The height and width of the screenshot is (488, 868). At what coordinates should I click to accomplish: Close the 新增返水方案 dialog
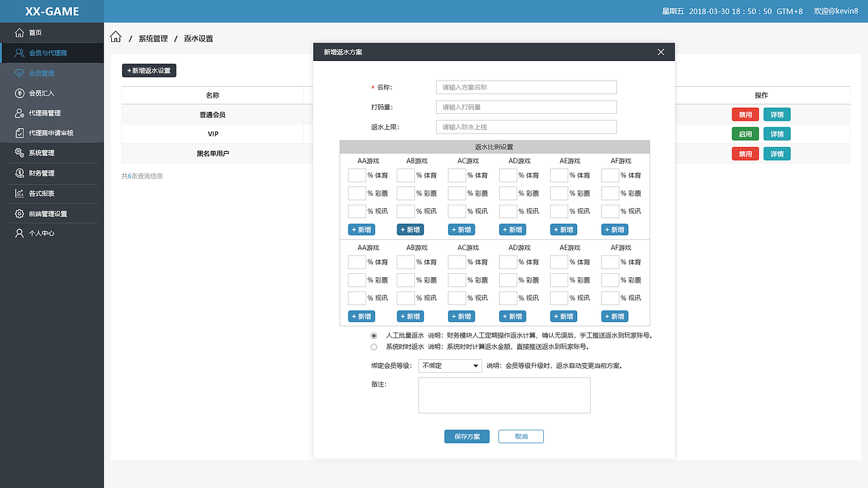pyautogui.click(x=661, y=52)
